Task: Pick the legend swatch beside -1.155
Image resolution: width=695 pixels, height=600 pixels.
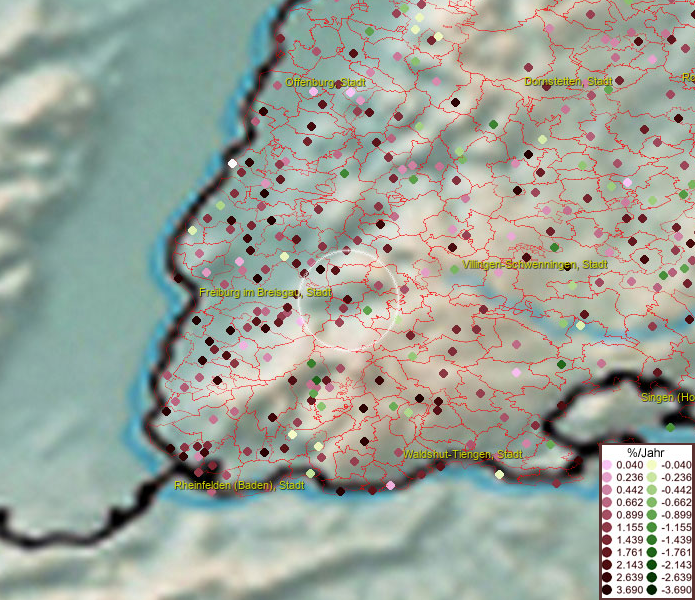Action: 652,527
